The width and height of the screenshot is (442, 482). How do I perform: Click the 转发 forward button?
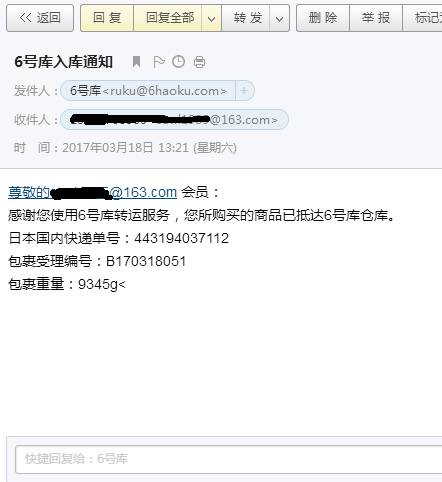click(246, 18)
